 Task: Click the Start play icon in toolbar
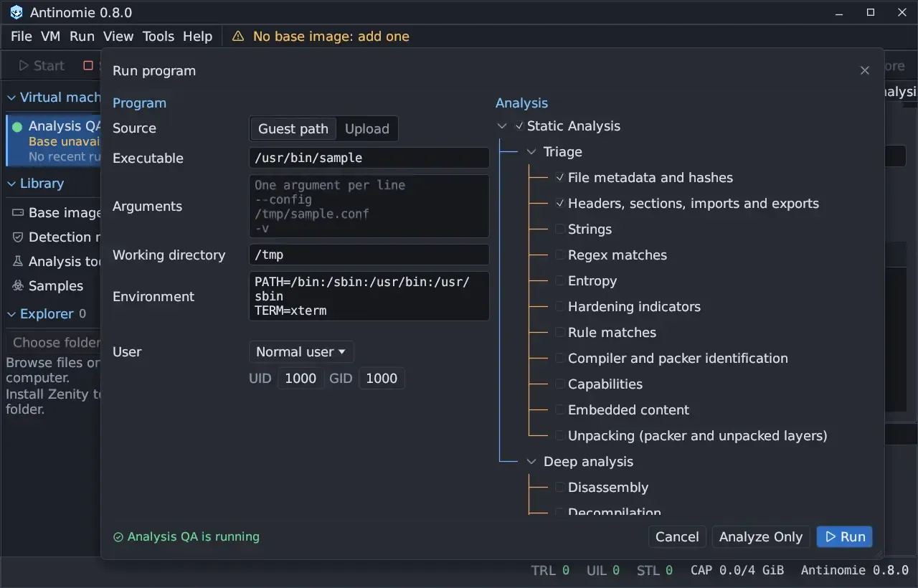pos(24,66)
